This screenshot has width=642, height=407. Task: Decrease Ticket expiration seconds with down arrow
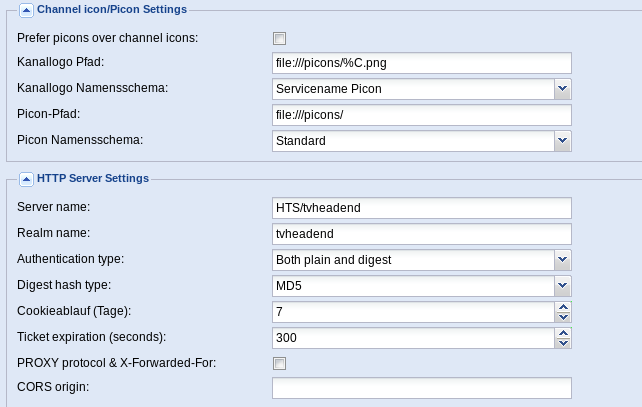[x=563, y=343]
